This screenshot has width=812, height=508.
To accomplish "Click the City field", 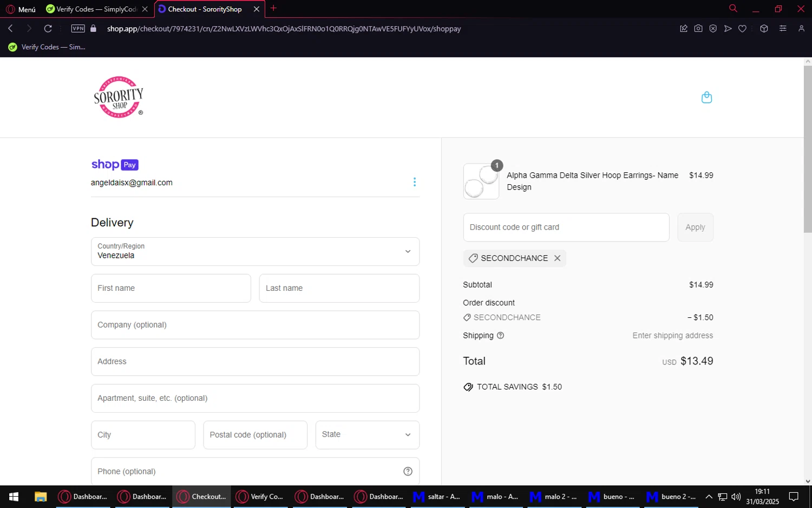I will coord(143,435).
